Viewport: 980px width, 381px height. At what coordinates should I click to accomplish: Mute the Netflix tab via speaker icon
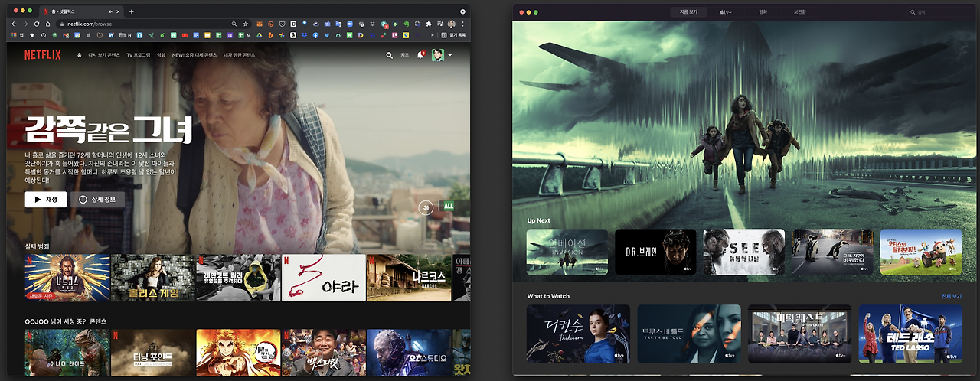[110, 11]
